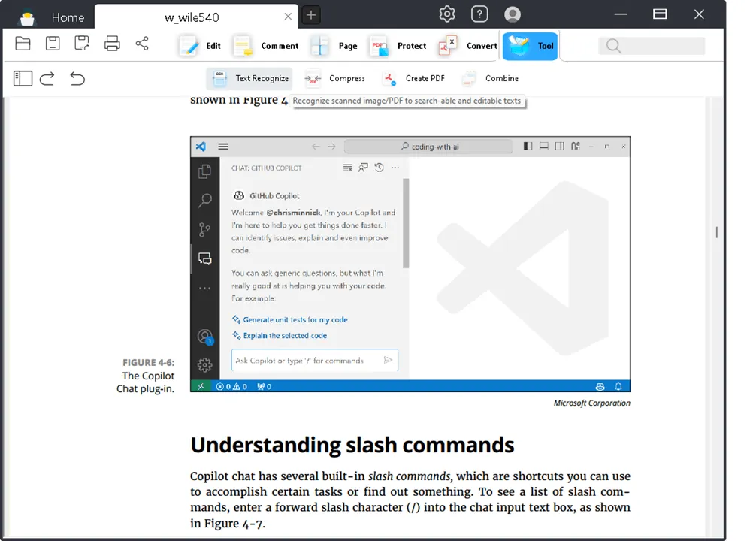
Task: Add a new tab with plus button
Action: 310,15
